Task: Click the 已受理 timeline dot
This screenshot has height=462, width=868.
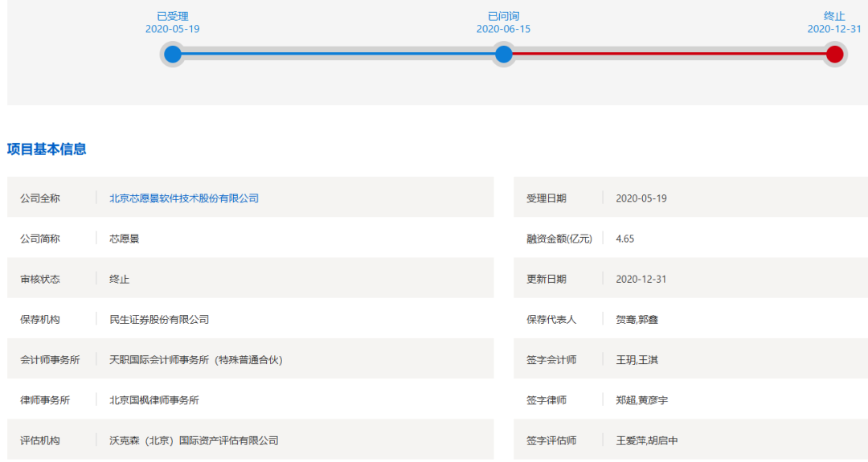Action: [x=172, y=55]
